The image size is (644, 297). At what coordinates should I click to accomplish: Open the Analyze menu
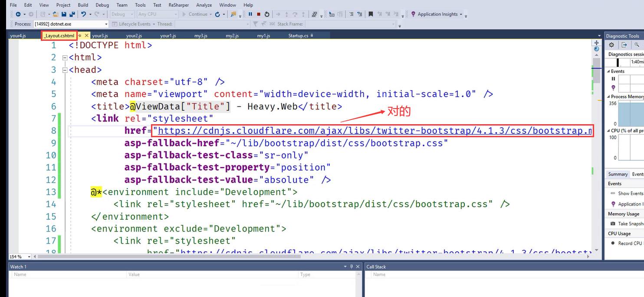204,5
